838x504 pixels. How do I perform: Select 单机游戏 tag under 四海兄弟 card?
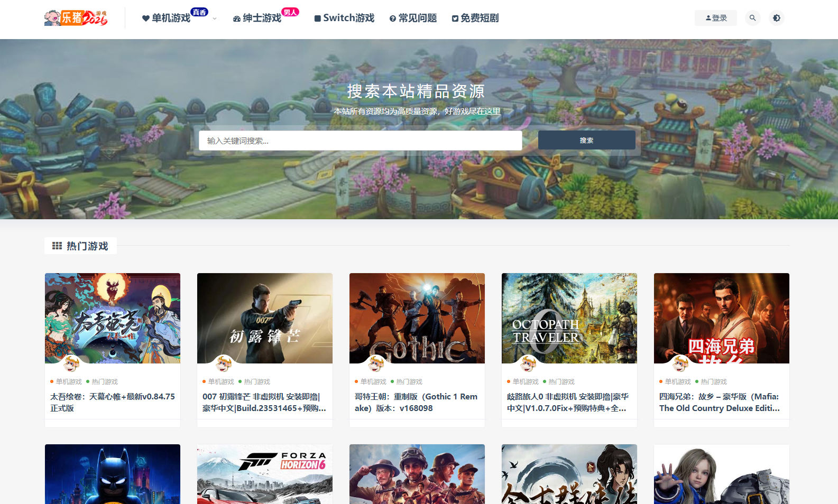click(x=678, y=381)
